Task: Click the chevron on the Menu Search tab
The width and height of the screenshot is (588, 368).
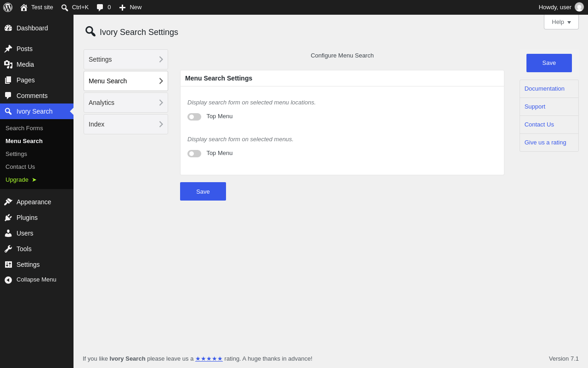Action: tap(161, 81)
